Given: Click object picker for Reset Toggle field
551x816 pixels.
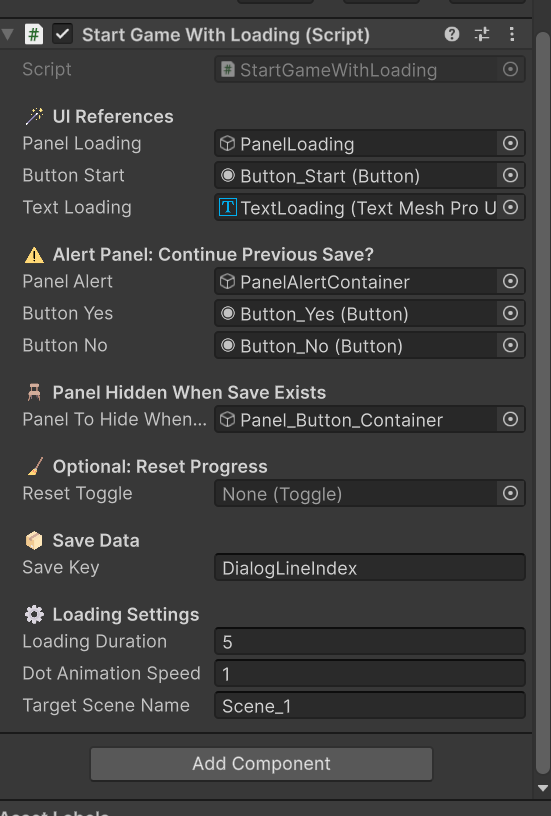Looking at the screenshot, I should tap(510, 493).
